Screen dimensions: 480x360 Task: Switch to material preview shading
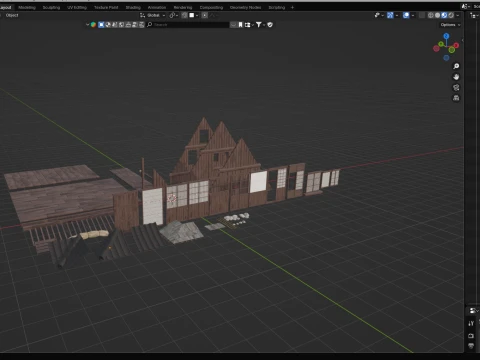pyautogui.click(x=444, y=15)
